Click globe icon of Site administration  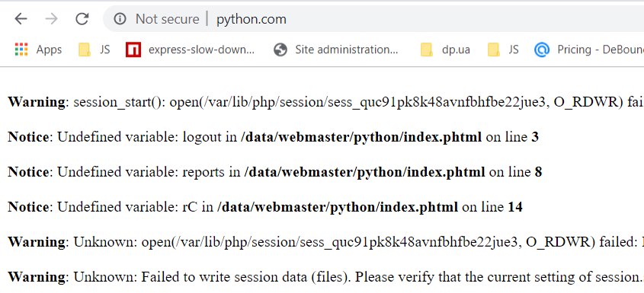pos(280,49)
